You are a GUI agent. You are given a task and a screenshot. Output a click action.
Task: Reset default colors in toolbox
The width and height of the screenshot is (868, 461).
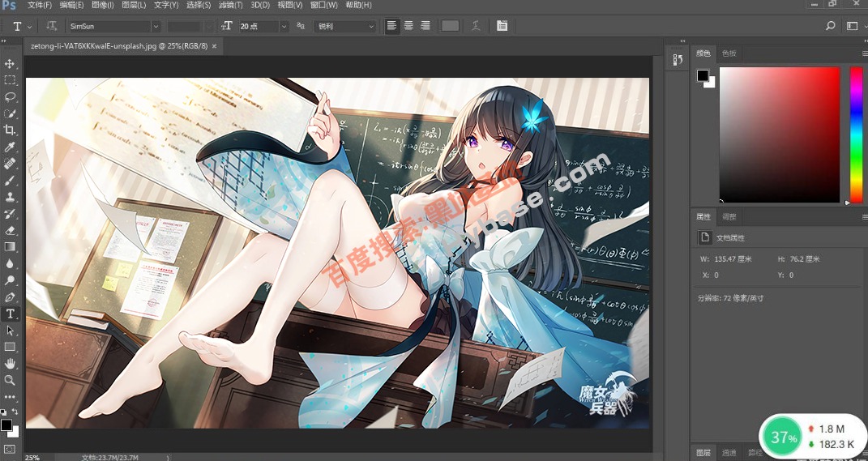coord(3,412)
